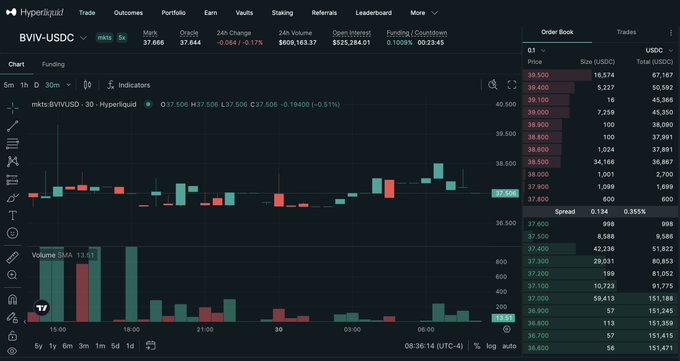Open the Indicators dialog

pos(128,85)
